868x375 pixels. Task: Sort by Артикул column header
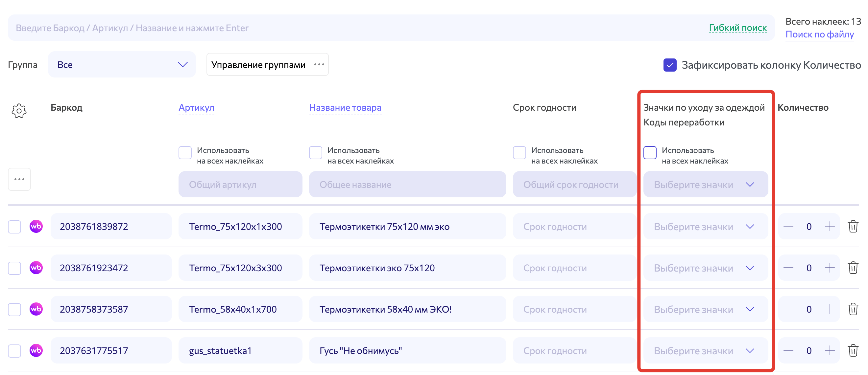pos(196,107)
